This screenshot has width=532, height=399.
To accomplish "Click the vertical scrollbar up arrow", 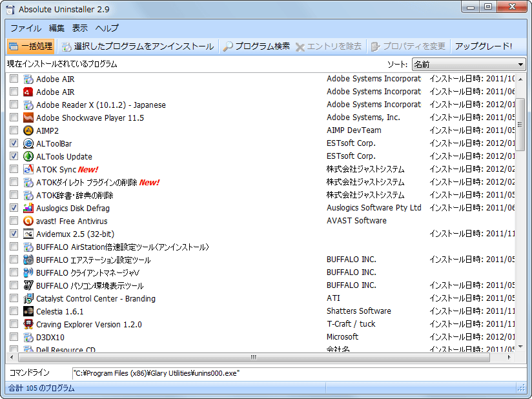I will coord(520,79).
